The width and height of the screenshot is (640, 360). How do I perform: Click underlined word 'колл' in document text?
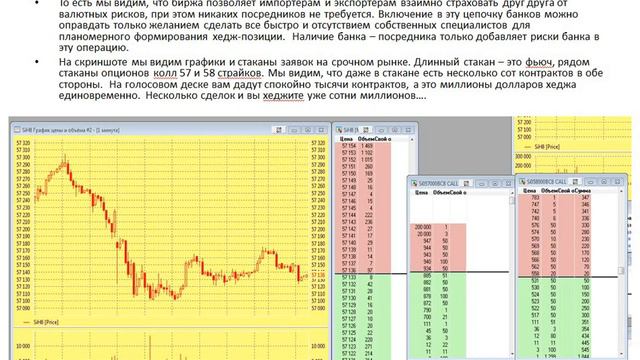(165, 73)
